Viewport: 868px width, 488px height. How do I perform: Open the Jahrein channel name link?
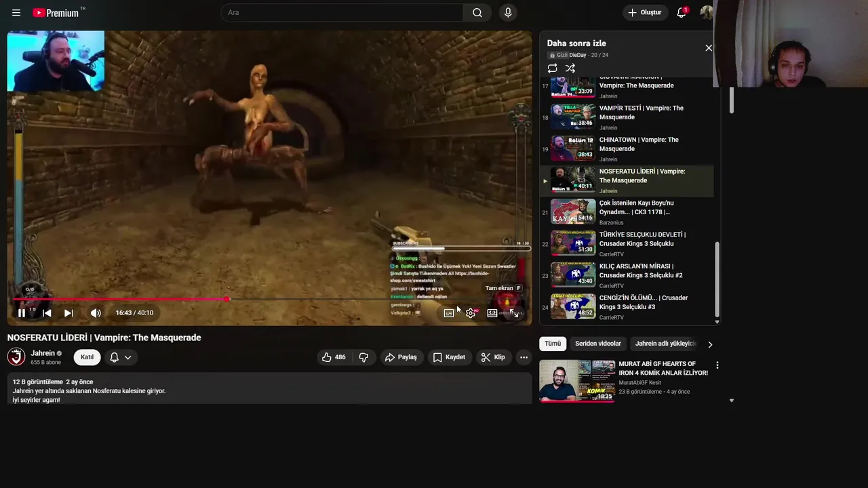[43, 353]
